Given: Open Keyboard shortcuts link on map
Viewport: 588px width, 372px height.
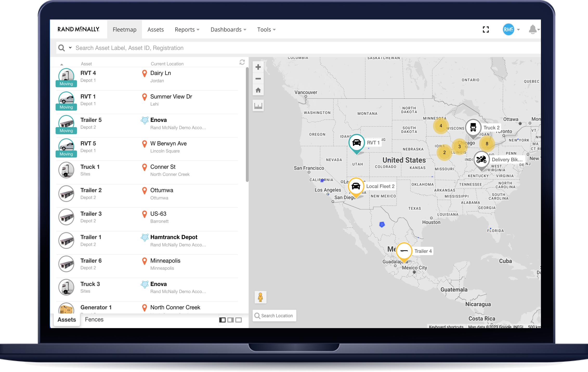Looking at the screenshot, I should tap(446, 327).
